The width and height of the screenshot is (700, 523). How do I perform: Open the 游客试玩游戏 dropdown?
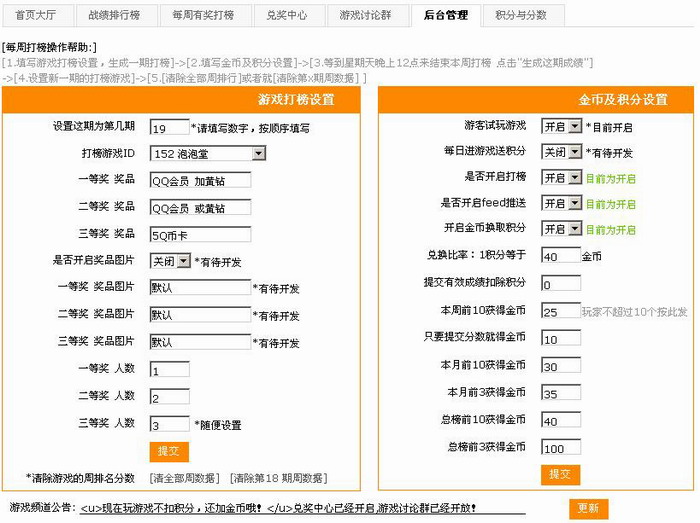pos(562,127)
